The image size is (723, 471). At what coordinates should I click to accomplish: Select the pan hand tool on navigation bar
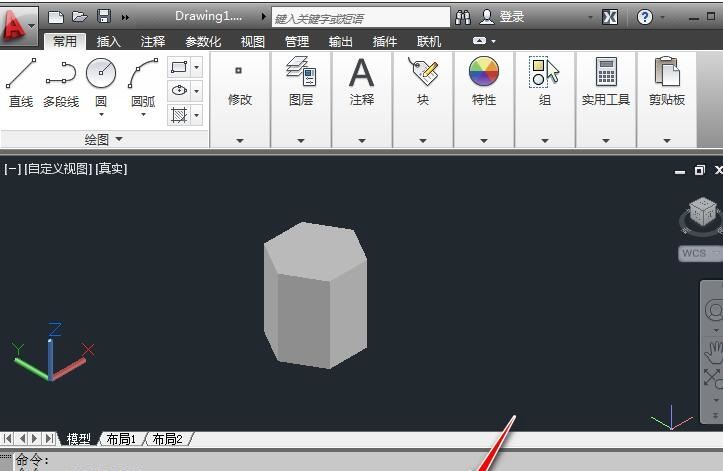(714, 353)
